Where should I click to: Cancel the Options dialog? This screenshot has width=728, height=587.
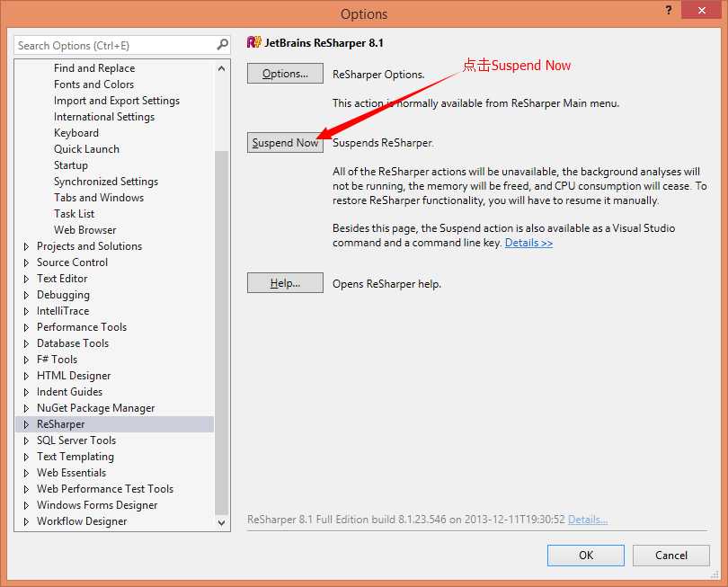[x=670, y=555]
